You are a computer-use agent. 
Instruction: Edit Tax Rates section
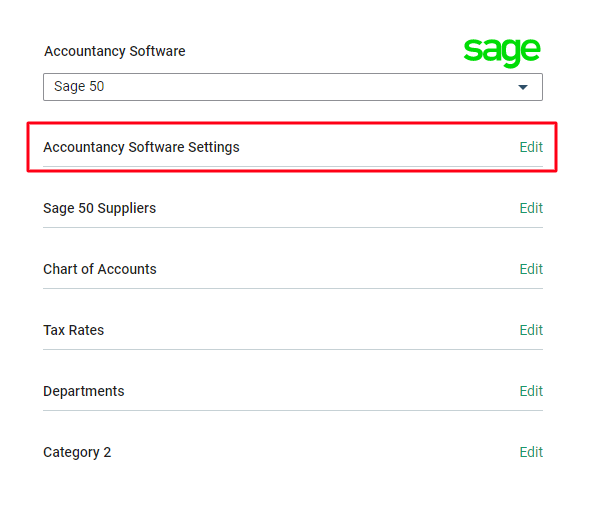[x=531, y=330]
